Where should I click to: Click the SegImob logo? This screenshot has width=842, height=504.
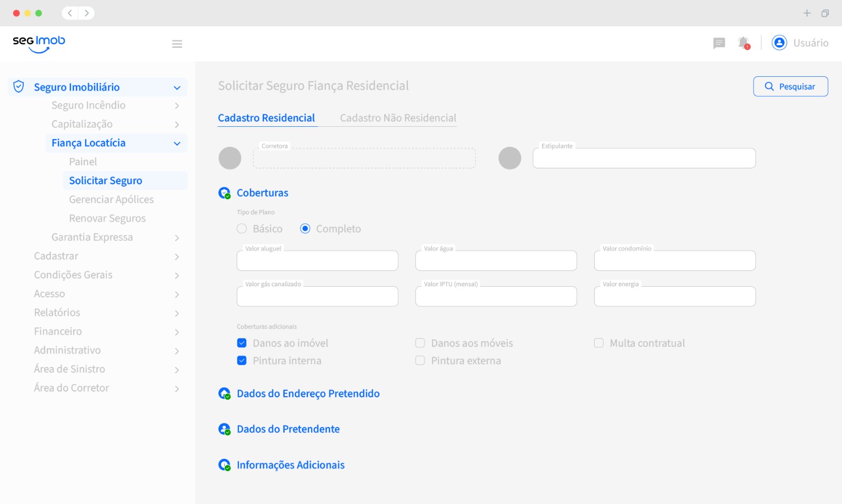(x=39, y=43)
